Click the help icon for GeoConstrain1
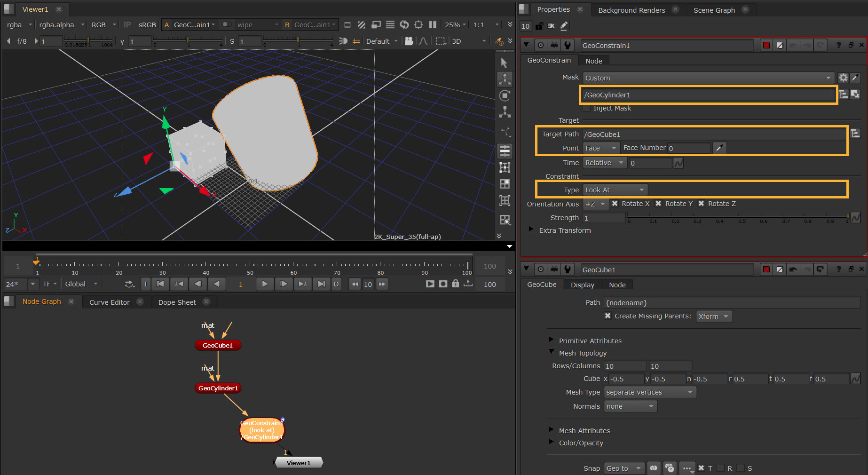This screenshot has height=475, width=868. 838,45
